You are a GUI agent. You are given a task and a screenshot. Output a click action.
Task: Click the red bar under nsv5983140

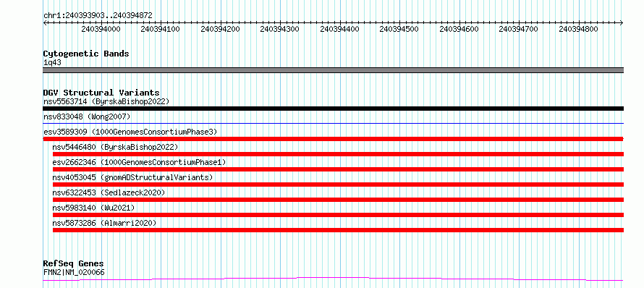click(339, 215)
